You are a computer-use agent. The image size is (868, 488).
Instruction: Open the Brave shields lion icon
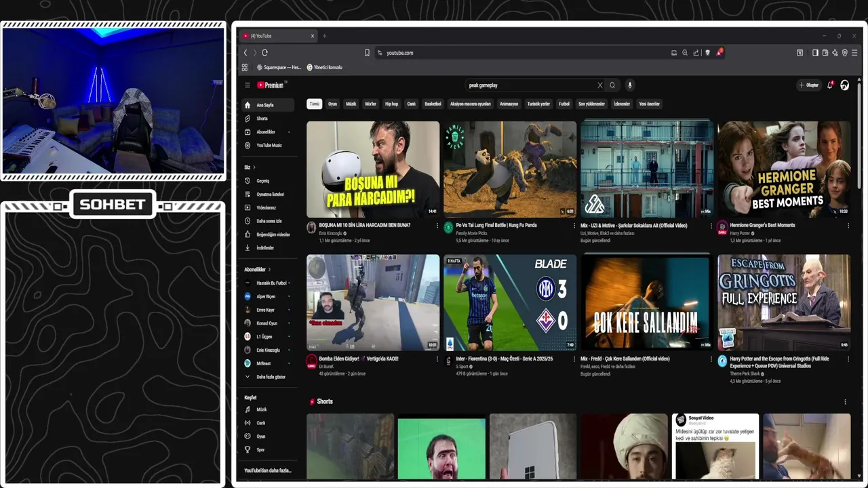pos(707,53)
